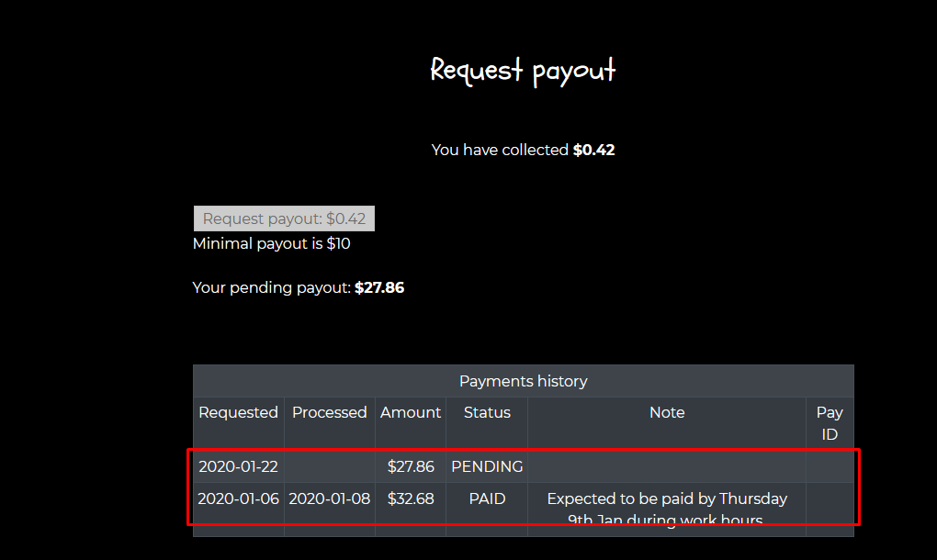Select the PENDING status cell
This screenshot has width=937, height=560.
point(487,466)
